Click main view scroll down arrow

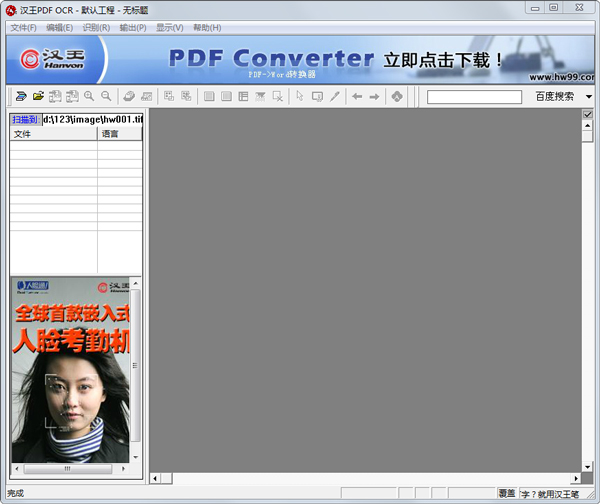pos(587,467)
